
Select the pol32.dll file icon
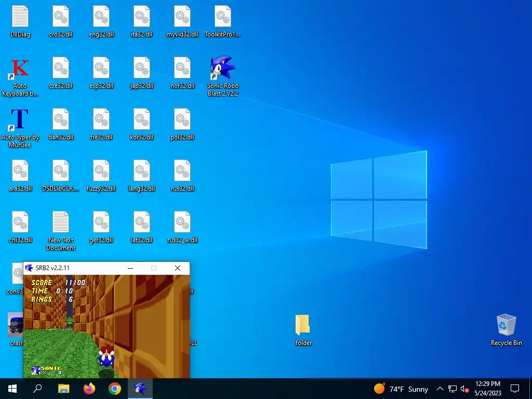click(x=182, y=119)
